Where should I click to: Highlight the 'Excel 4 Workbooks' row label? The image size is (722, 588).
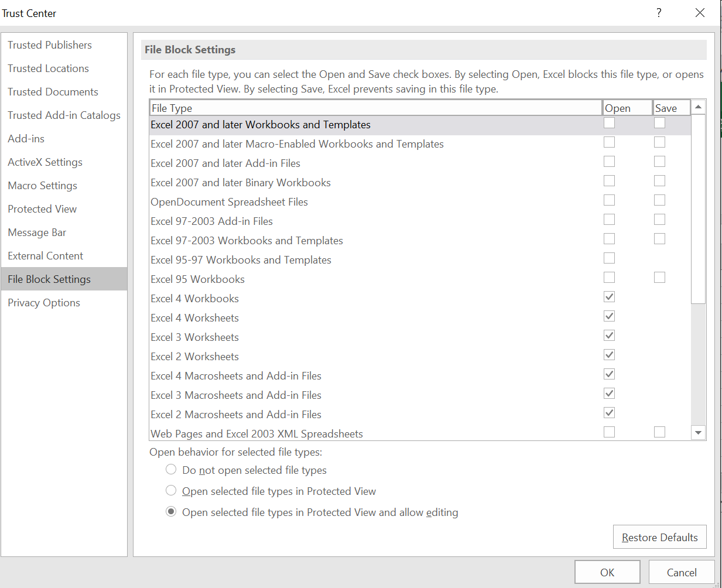tap(194, 299)
